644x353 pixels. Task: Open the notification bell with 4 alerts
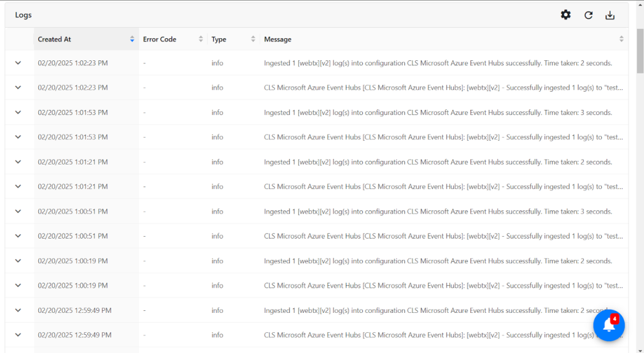[609, 325]
